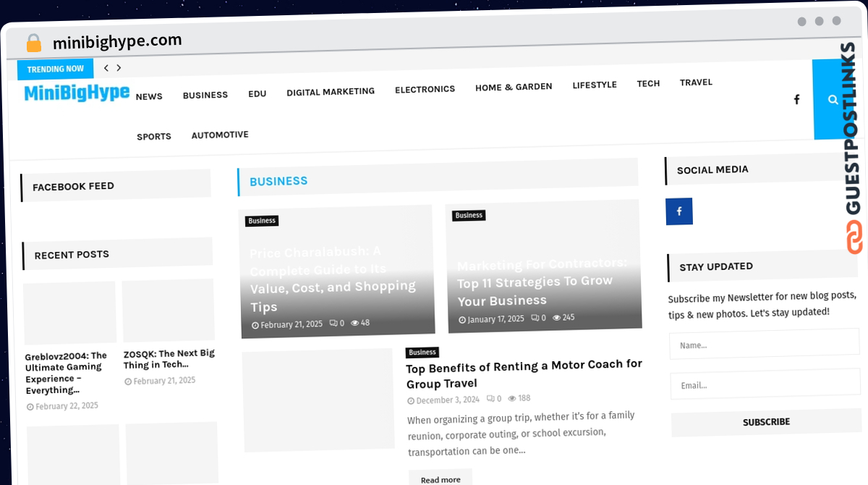Focus the Email input field

click(765, 386)
